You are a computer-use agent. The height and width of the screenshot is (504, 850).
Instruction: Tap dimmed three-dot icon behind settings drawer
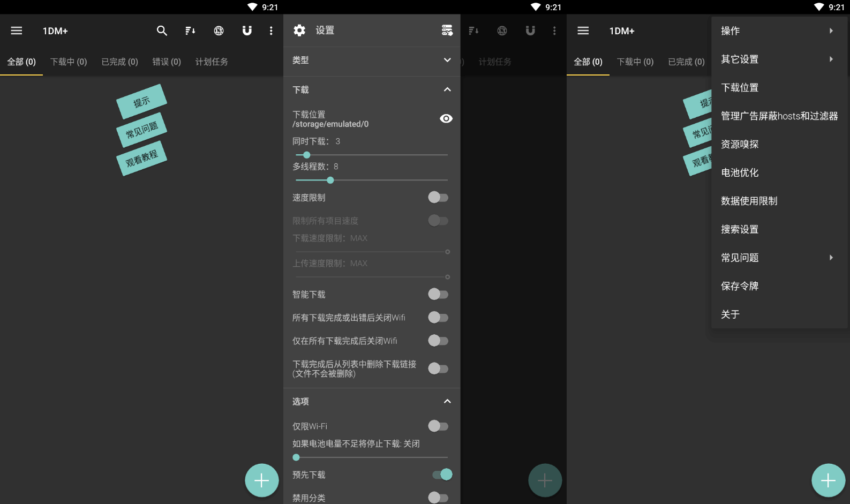pyautogui.click(x=554, y=31)
